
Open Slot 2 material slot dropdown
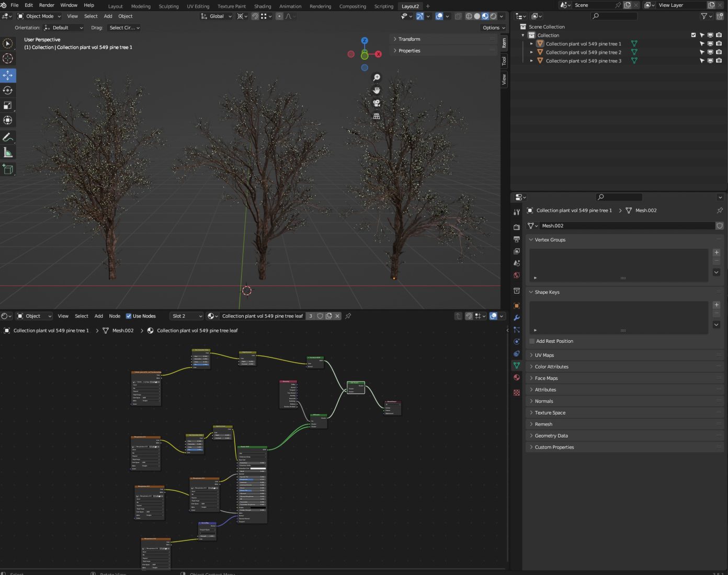pyautogui.click(x=187, y=316)
